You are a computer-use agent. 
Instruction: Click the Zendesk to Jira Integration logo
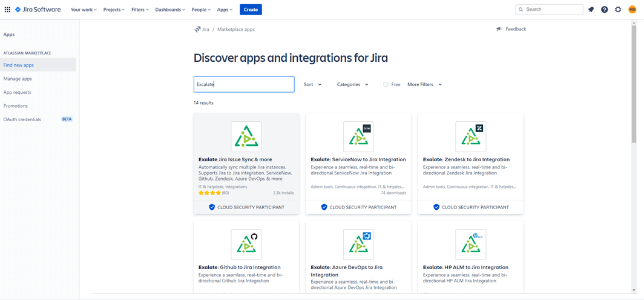(x=471, y=136)
